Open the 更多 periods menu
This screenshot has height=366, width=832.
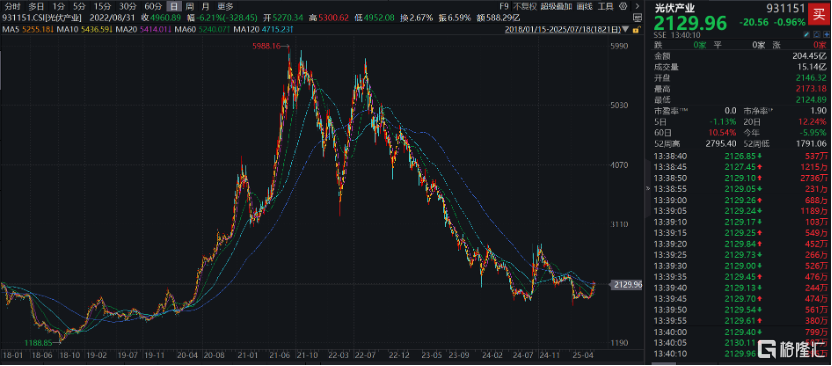coord(225,6)
